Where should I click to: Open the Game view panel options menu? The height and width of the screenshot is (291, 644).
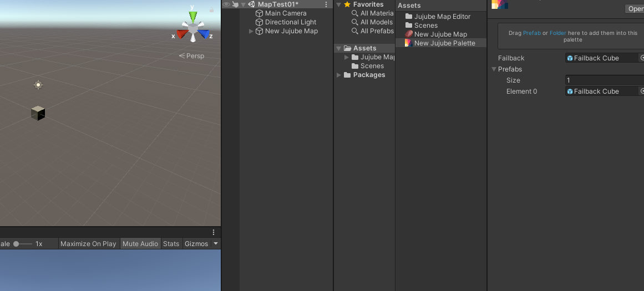coord(214,232)
